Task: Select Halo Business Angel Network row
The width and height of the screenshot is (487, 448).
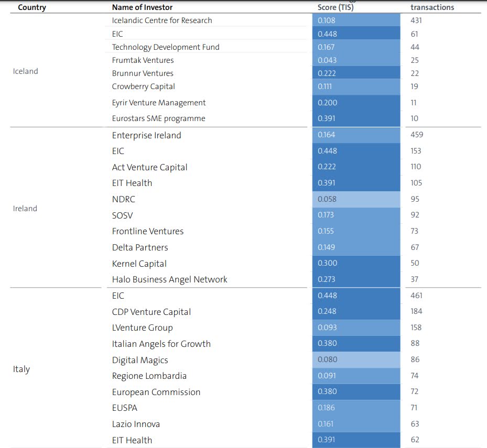Action: [169, 280]
